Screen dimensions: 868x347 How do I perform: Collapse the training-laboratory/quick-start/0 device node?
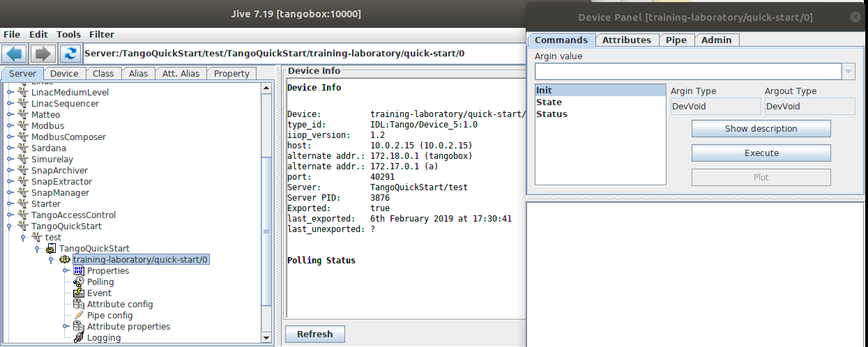[x=51, y=260]
